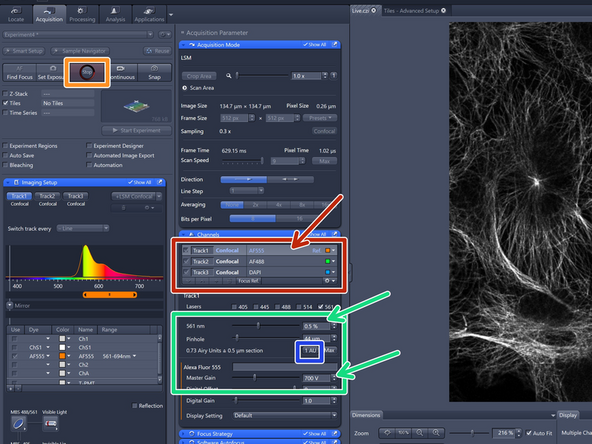Launch the Sample Navigator
The width and height of the screenshot is (592, 444).
tap(80, 51)
